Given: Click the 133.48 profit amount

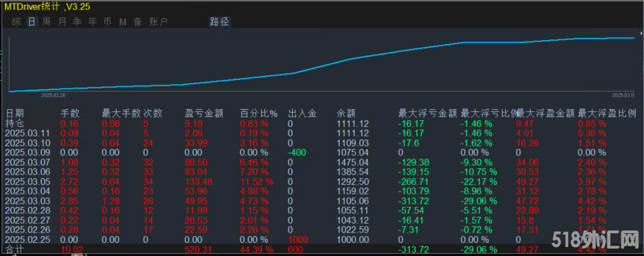Looking at the screenshot, I should (199, 181).
